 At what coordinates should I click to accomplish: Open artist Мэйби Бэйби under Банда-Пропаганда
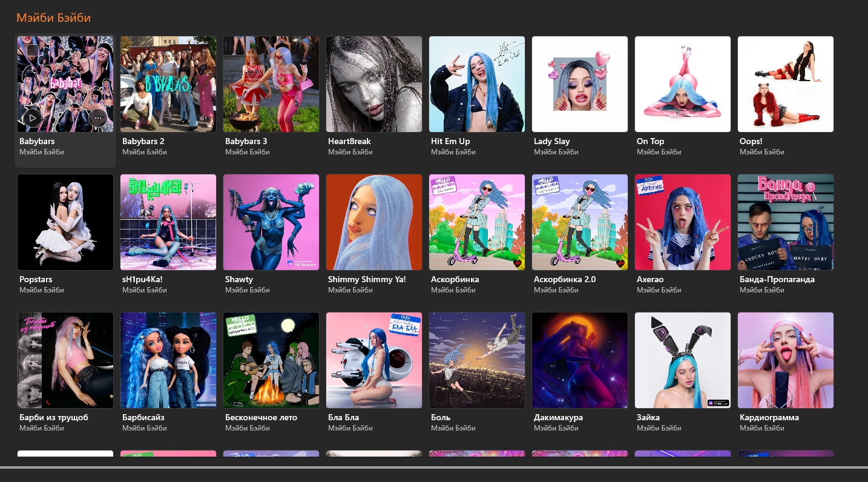click(x=762, y=290)
